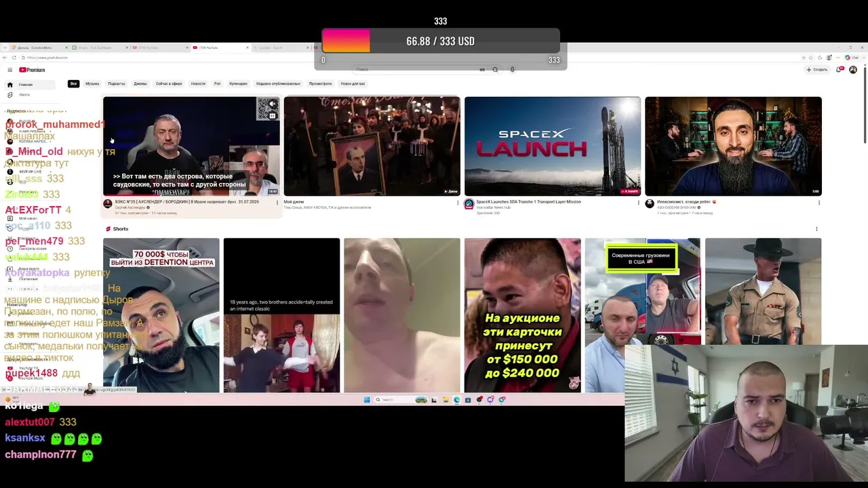Select the Подкасты filter chip

click(117, 84)
